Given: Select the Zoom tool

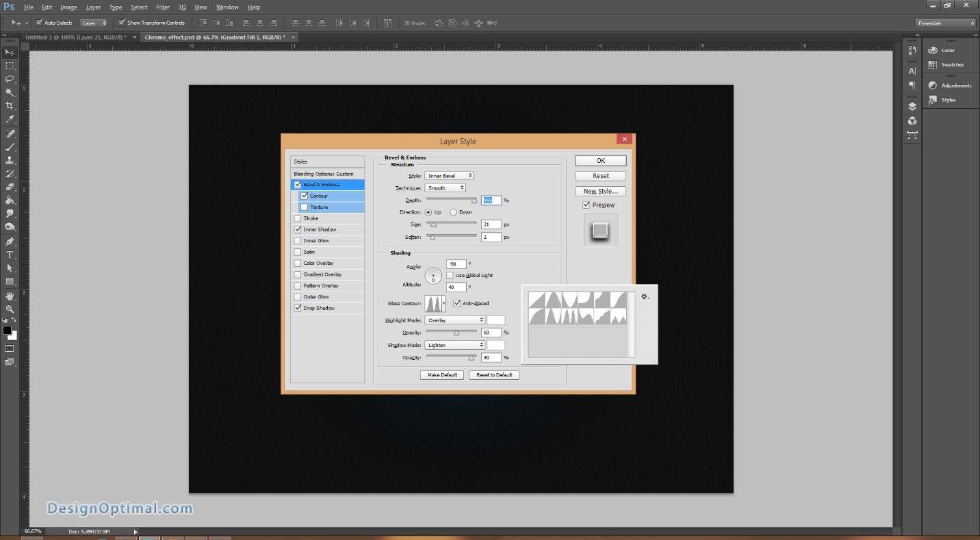Looking at the screenshot, I should tap(10, 309).
